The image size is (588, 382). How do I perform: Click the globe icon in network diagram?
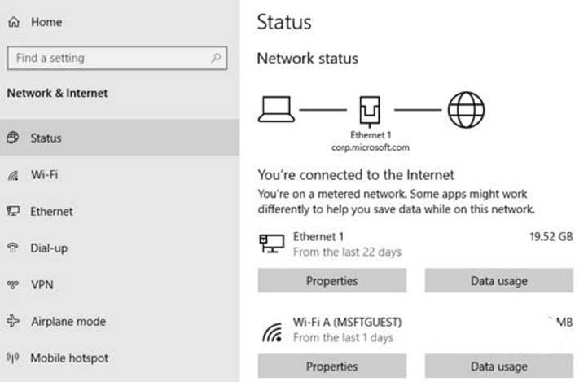[466, 109]
